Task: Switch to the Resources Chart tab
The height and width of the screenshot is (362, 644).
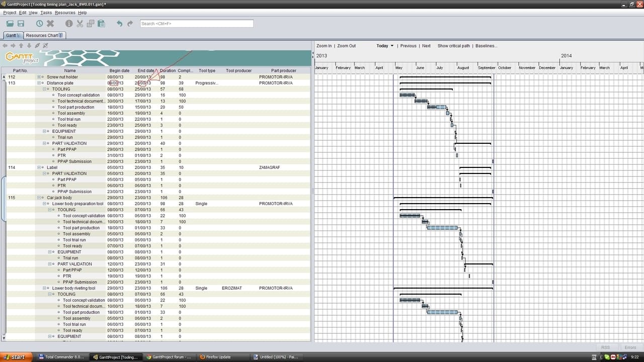Action: (44, 36)
